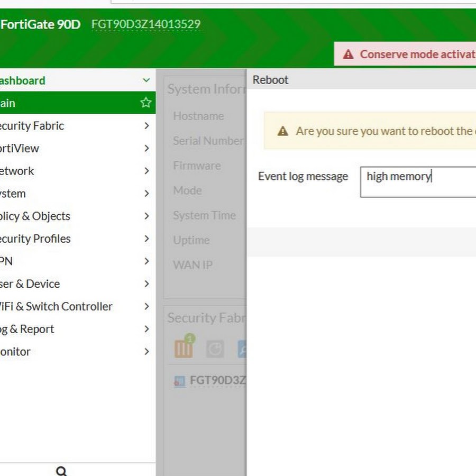Click the small FortiGate device icon next to FGT90D3Z
The image size is (476, 476).
pyautogui.click(x=180, y=381)
